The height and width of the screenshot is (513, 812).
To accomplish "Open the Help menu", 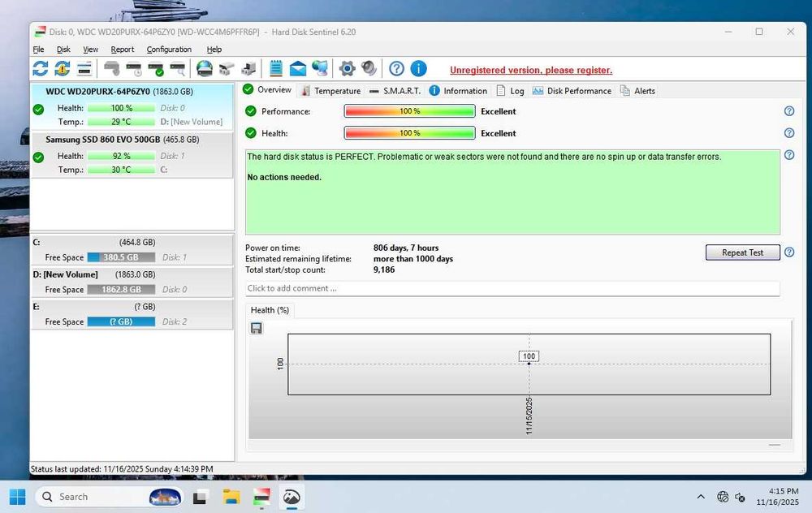I will 214,50.
